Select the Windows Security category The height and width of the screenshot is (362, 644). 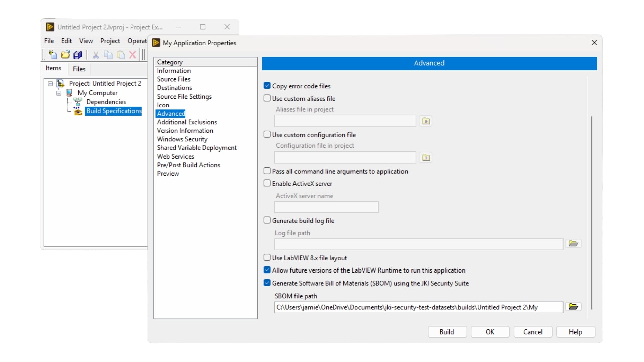click(x=182, y=139)
